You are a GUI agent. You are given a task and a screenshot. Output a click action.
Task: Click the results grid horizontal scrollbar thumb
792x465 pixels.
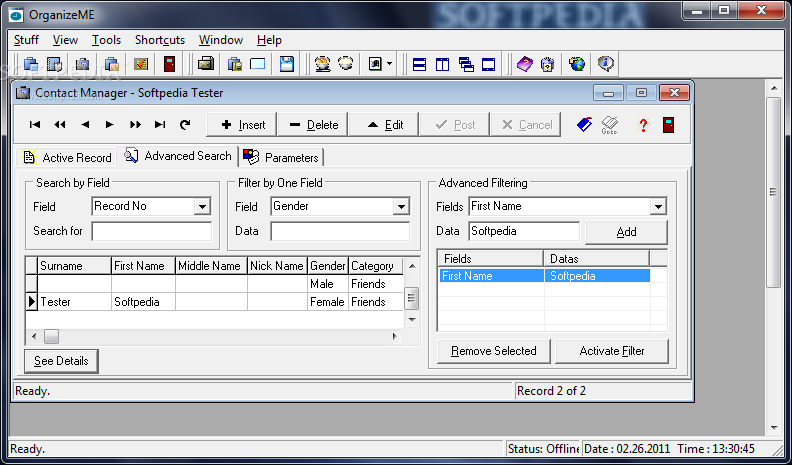coord(51,336)
